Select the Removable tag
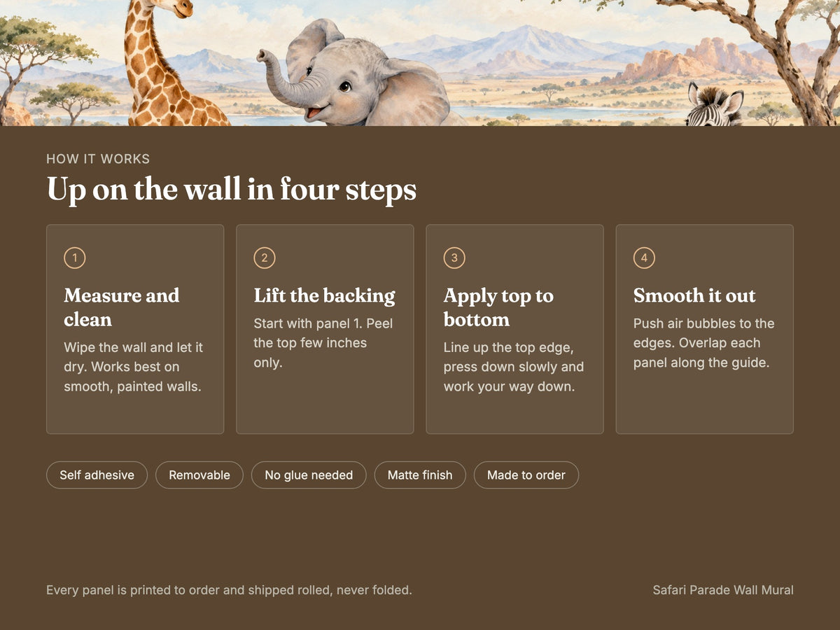840x630 pixels. pos(199,475)
